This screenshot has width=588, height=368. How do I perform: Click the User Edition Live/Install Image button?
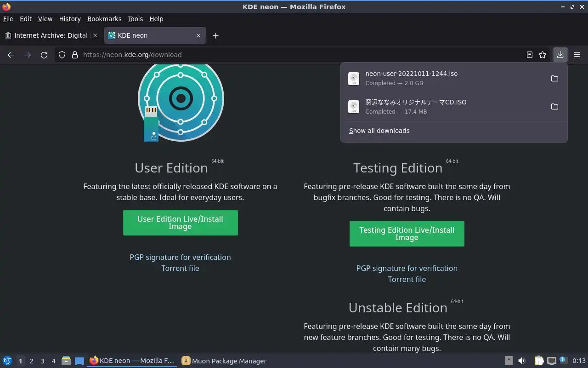pos(181,223)
